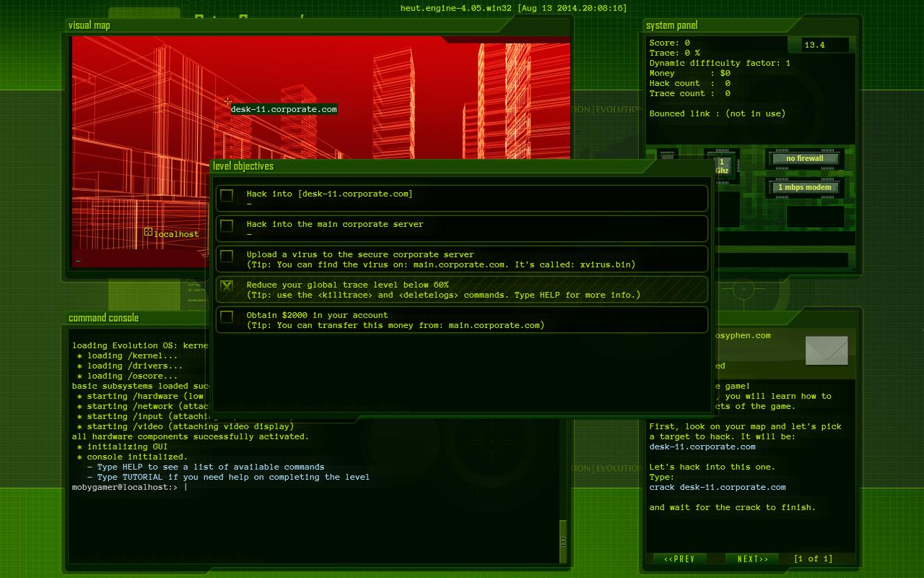The image size is (924, 578).
Task: Click the killtrace and deletelogs tip line
Action: [443, 295]
